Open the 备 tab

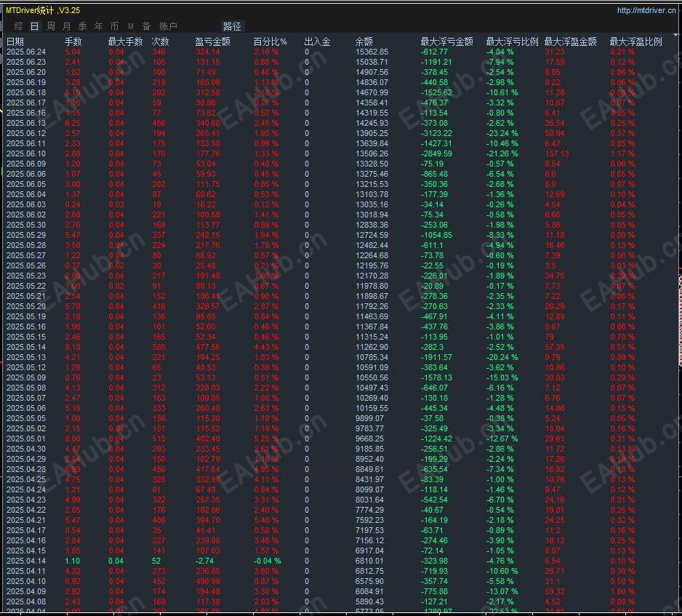(x=147, y=26)
